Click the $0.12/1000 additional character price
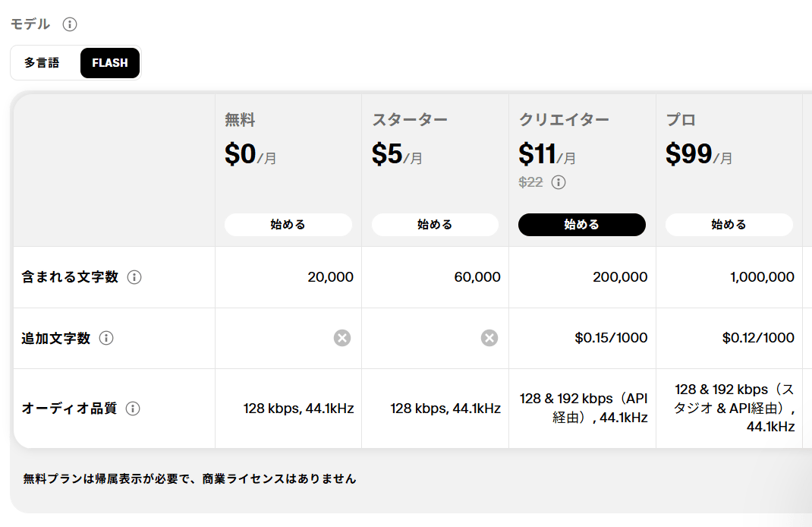812x527 pixels. pos(758,338)
